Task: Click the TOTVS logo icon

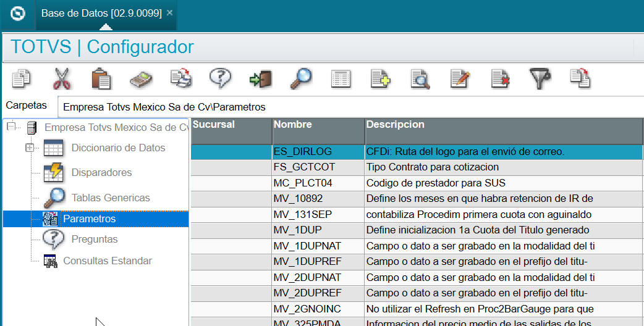Action: [17, 14]
